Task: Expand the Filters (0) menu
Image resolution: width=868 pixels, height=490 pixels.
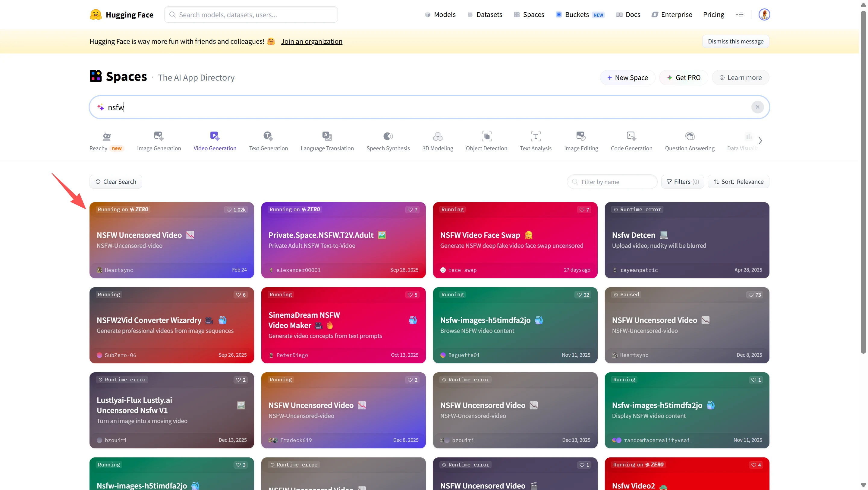Action: tap(682, 182)
